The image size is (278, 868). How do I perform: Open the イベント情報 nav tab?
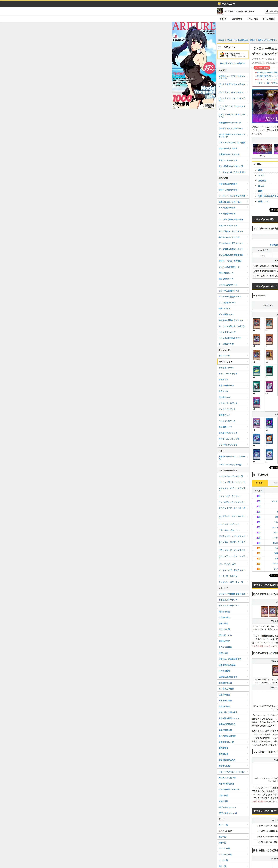pyautogui.click(x=252, y=19)
